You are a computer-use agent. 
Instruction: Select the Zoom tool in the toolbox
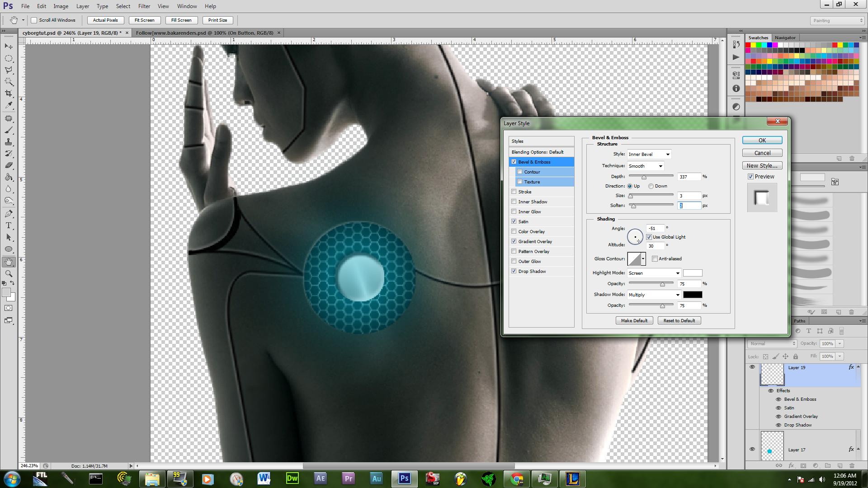[x=9, y=273]
